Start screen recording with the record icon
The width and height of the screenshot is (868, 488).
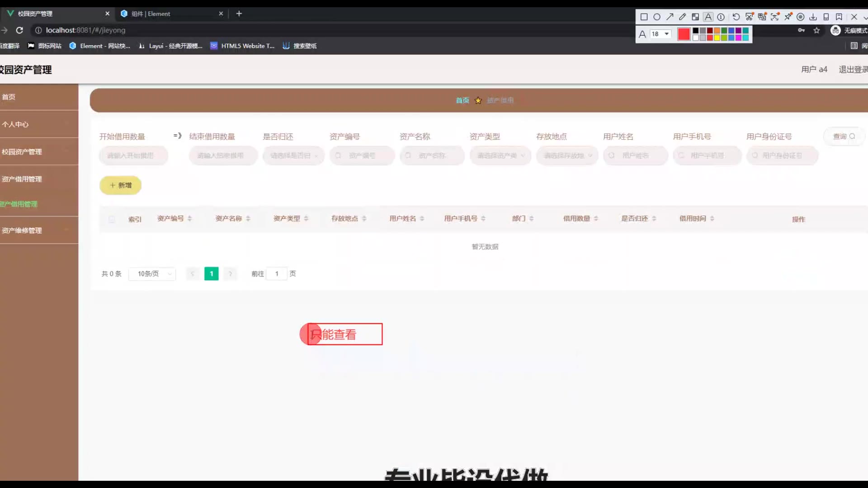(x=800, y=17)
